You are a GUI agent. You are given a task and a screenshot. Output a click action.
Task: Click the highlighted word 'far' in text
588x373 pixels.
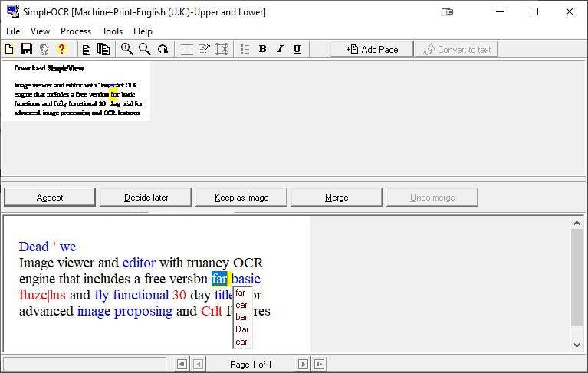pyautogui.click(x=219, y=279)
